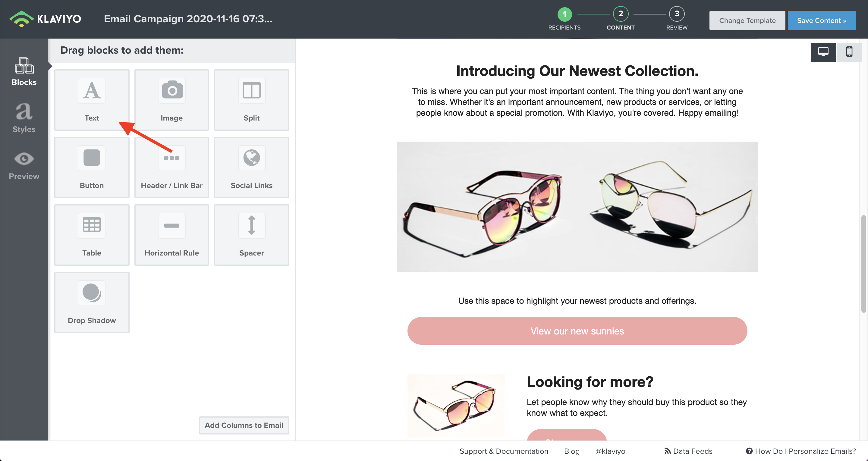Choose the Split block icon
This screenshot has height=461, width=868.
click(251, 91)
